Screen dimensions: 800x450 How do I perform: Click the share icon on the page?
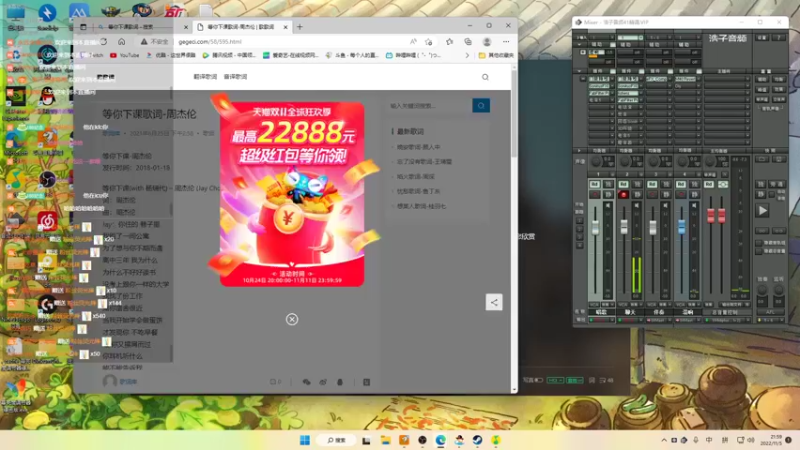tap(494, 303)
